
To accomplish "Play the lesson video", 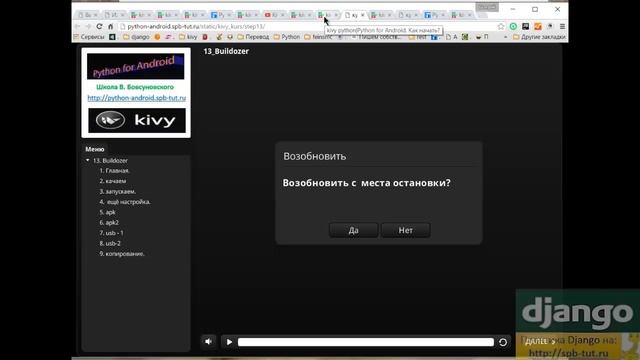I will (229, 342).
